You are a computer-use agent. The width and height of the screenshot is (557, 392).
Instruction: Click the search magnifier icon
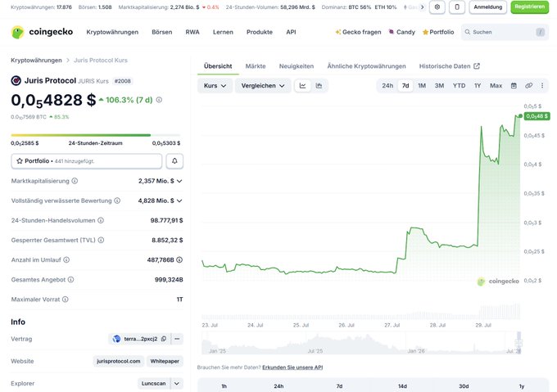tap(468, 32)
